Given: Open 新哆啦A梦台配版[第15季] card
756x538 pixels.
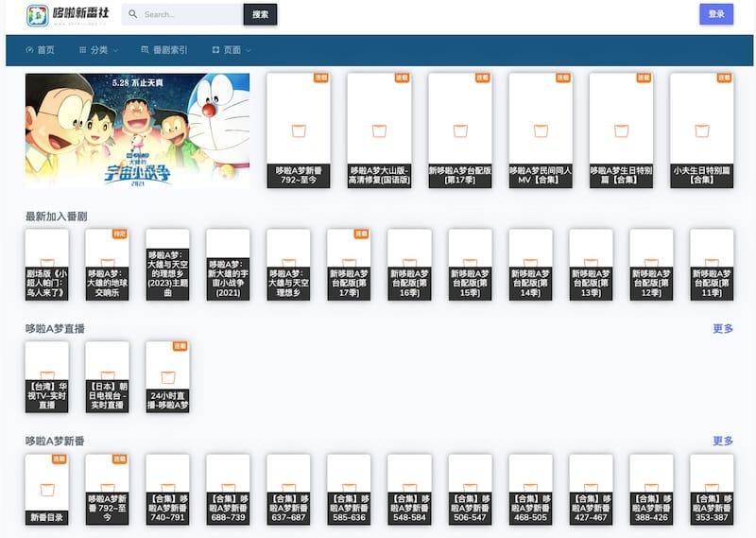Looking at the screenshot, I should [x=470, y=265].
